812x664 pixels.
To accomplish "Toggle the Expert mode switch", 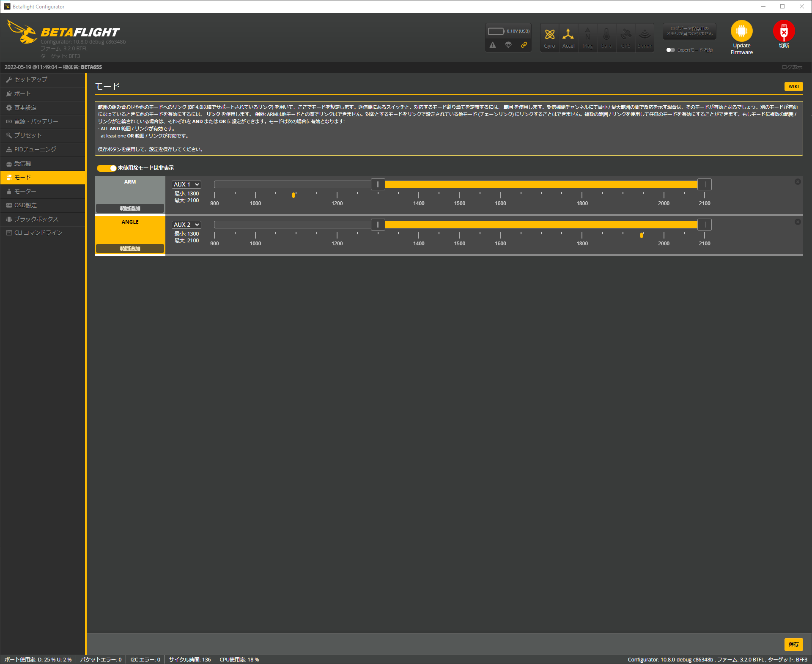I will point(670,50).
